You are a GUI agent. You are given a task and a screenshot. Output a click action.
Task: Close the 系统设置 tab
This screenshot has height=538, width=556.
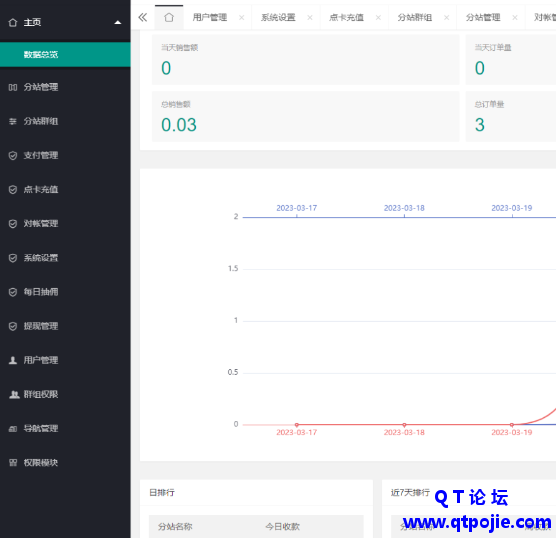click(310, 17)
